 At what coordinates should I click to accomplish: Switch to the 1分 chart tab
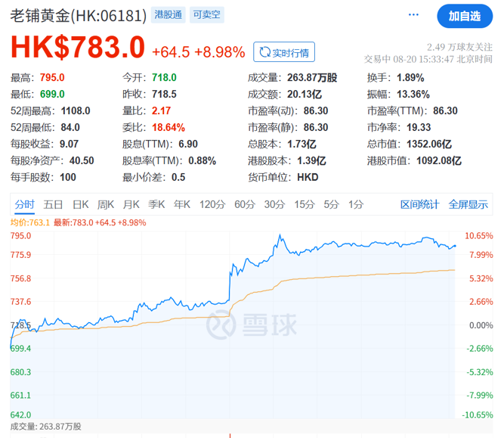coord(356,204)
